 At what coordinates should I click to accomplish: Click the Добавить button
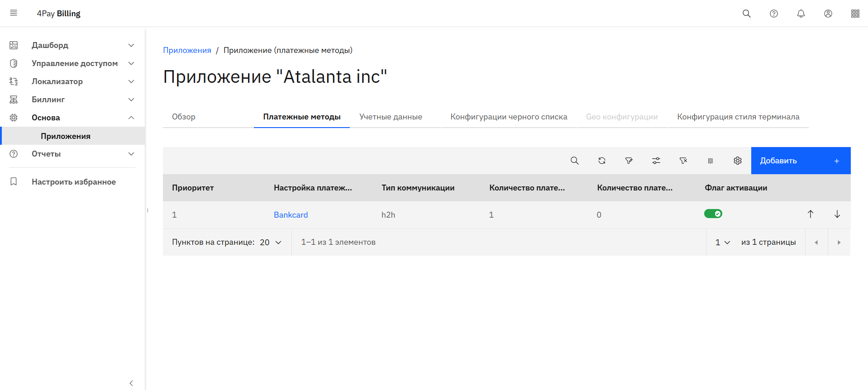(x=800, y=161)
